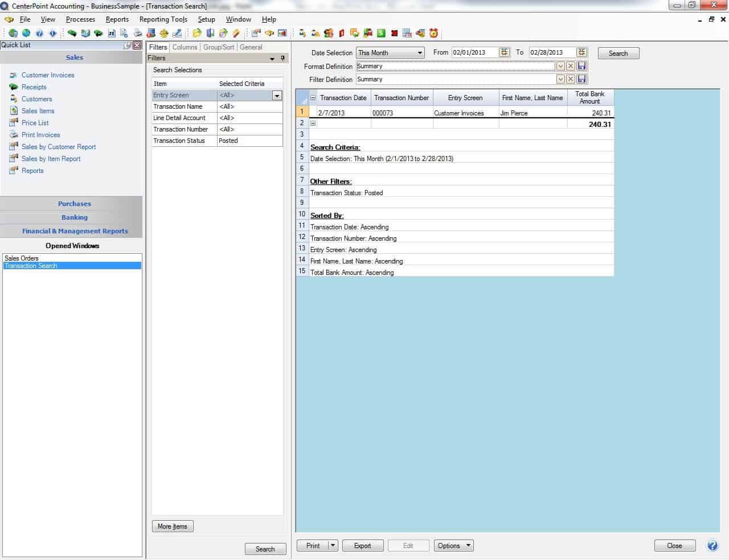This screenshot has height=560, width=729.
Task: Save the Format Definition via disk icon
Action: 581,66
